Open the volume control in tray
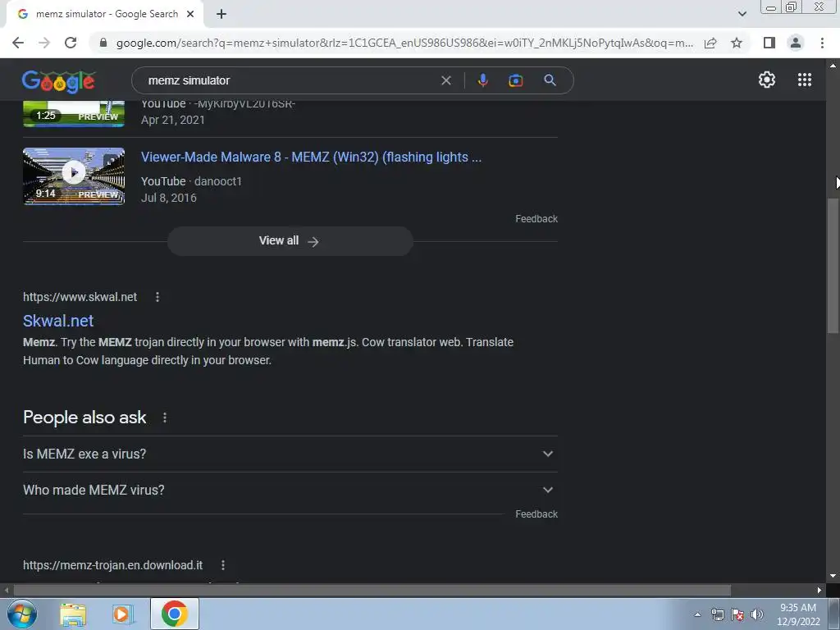 (x=757, y=614)
